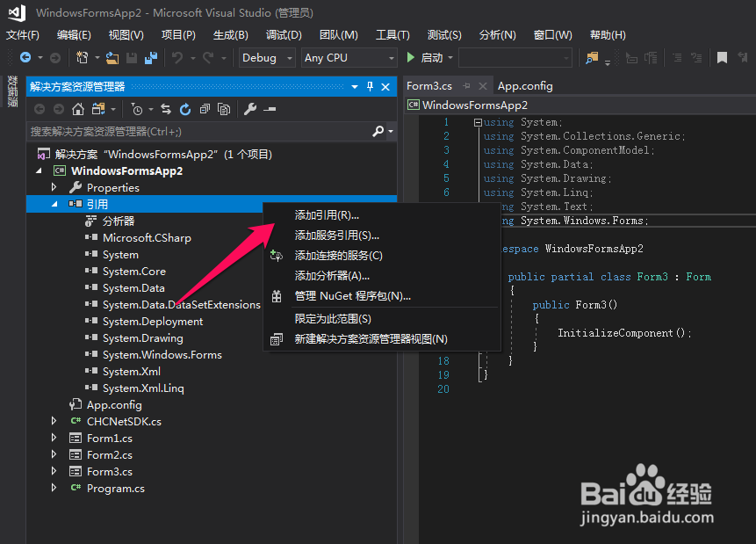Select the 分析器 analyzers node
This screenshot has width=756, height=544.
click(119, 221)
